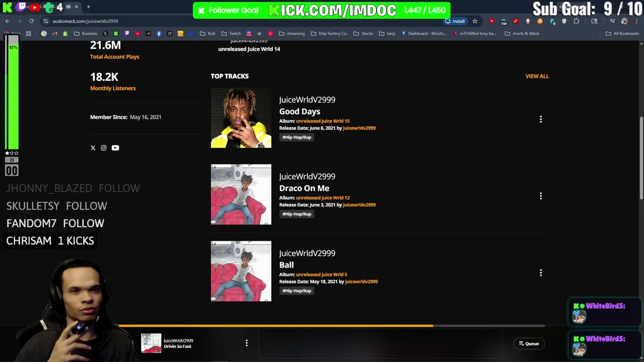Open the X (Twitter) profile social icon
Viewport: 644px width, 362px height.
93,148
